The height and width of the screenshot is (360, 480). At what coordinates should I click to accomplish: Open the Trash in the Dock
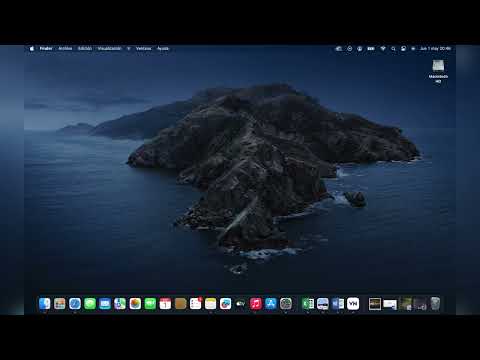tap(435, 304)
